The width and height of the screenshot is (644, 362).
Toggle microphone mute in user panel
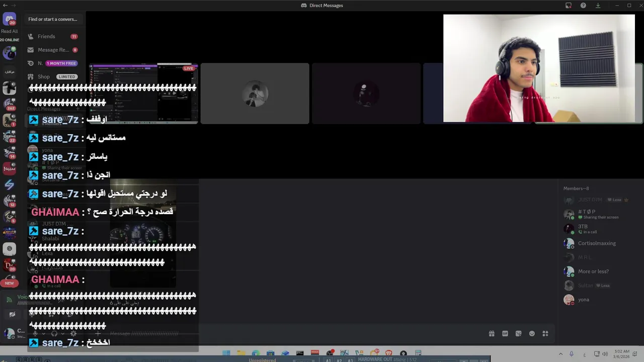(x=35, y=333)
